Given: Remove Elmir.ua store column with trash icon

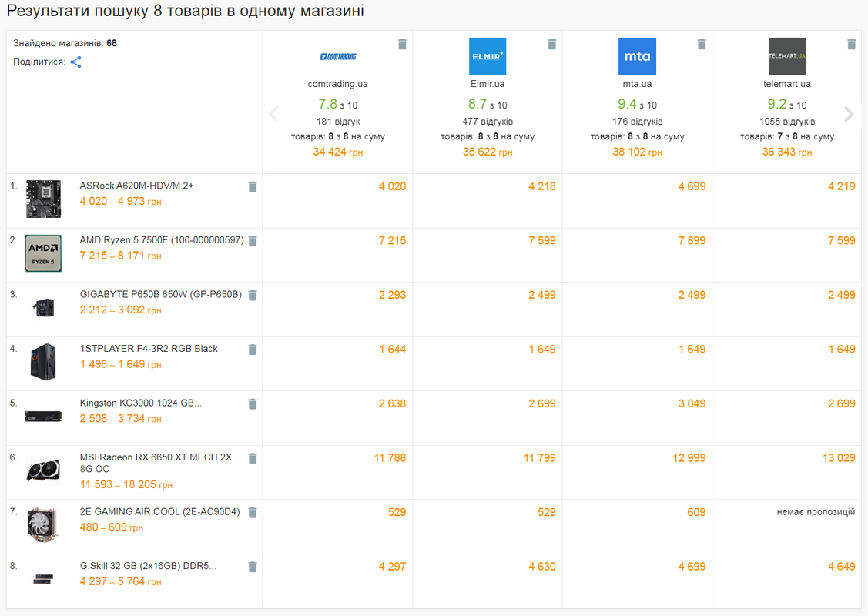Looking at the screenshot, I should pyautogui.click(x=552, y=45).
